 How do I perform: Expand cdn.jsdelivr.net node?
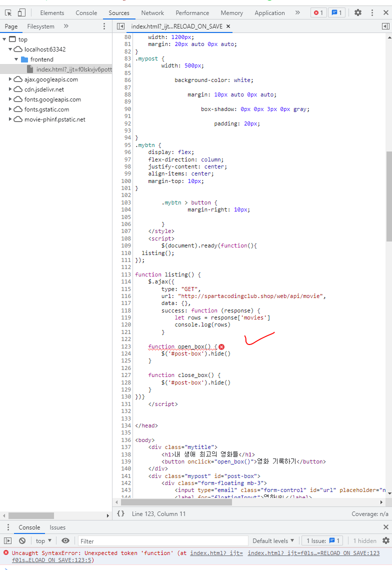10,89
